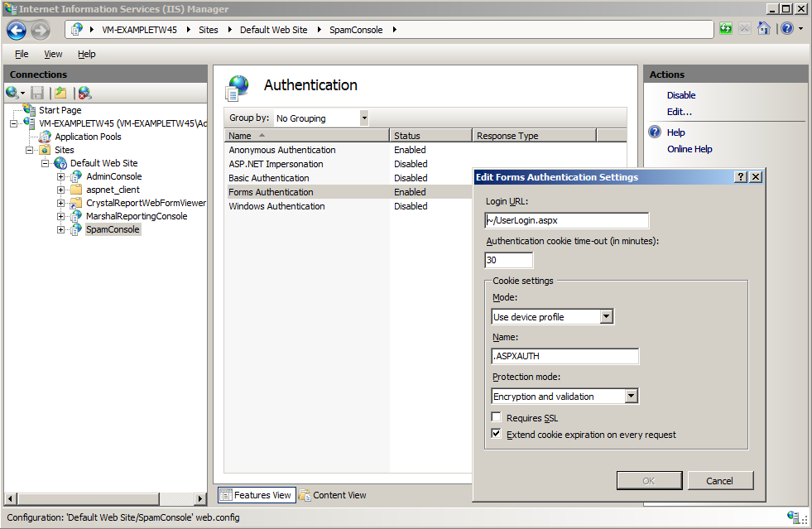Click the blue Help icon in top toolbar
This screenshot has height=529, width=812.
pyautogui.click(x=786, y=29)
